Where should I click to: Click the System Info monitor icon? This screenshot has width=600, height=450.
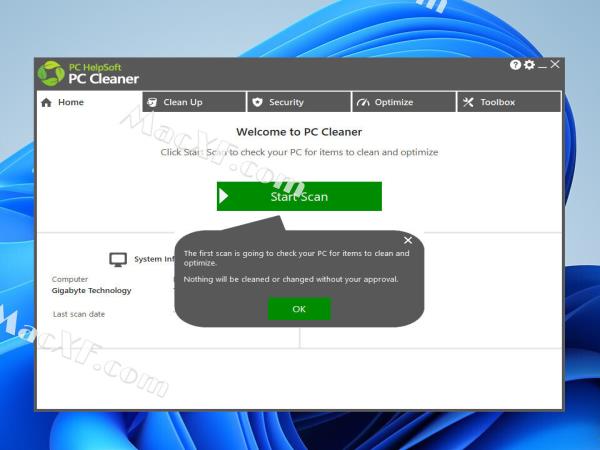(118, 259)
